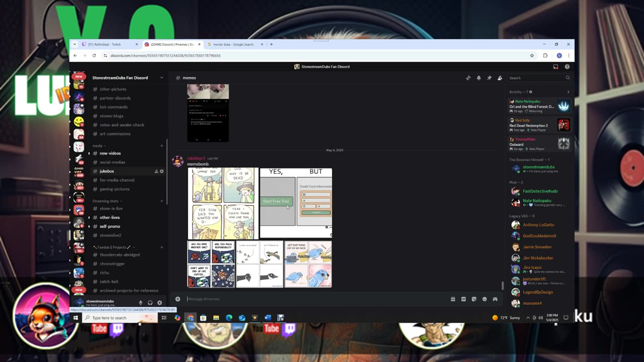Screen dimensions: 644x362
Task: Edit jukebox channel gear icon
Action: [162, 171]
